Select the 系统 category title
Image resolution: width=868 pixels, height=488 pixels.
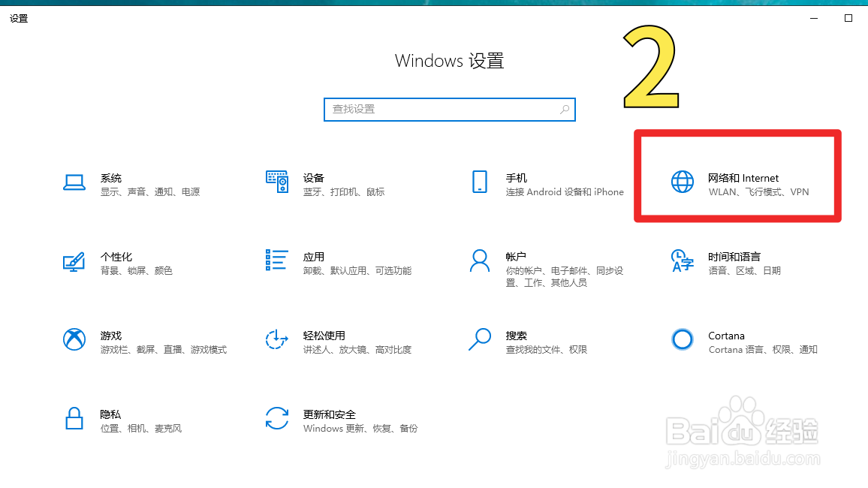(x=110, y=178)
